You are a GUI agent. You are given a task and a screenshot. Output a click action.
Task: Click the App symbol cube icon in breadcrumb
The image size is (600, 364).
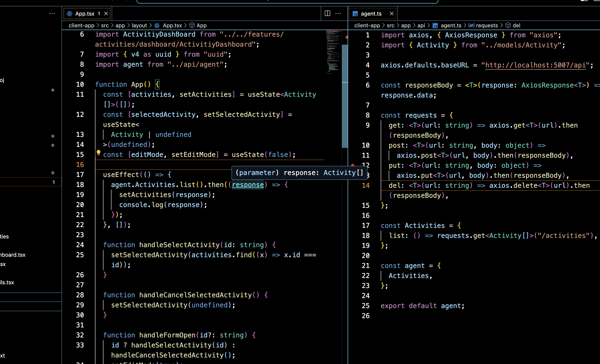pos(192,25)
